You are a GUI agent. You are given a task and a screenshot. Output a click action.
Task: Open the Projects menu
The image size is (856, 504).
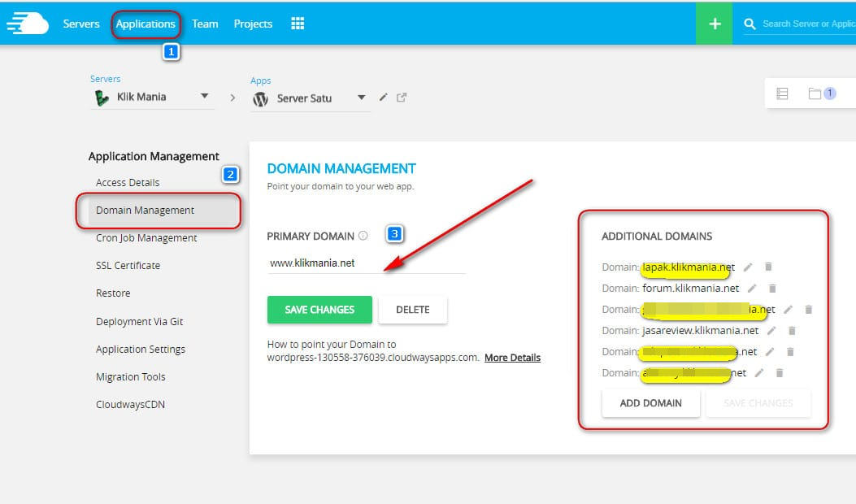[253, 24]
